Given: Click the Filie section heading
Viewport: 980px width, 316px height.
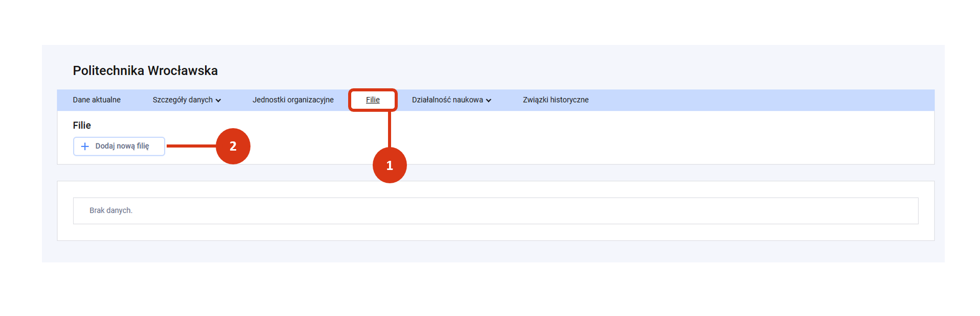Looking at the screenshot, I should pyautogui.click(x=82, y=126).
